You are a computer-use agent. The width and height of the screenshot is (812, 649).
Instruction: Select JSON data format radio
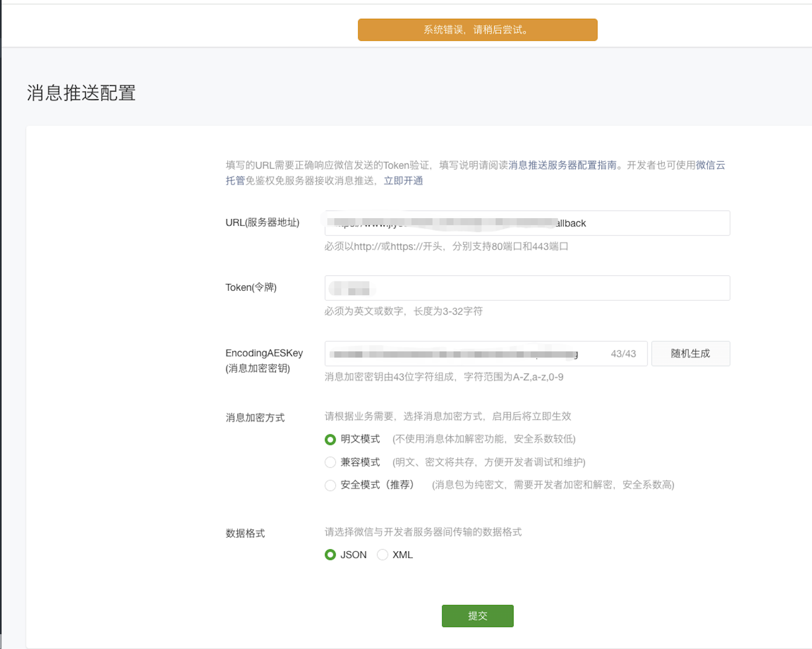tap(330, 554)
